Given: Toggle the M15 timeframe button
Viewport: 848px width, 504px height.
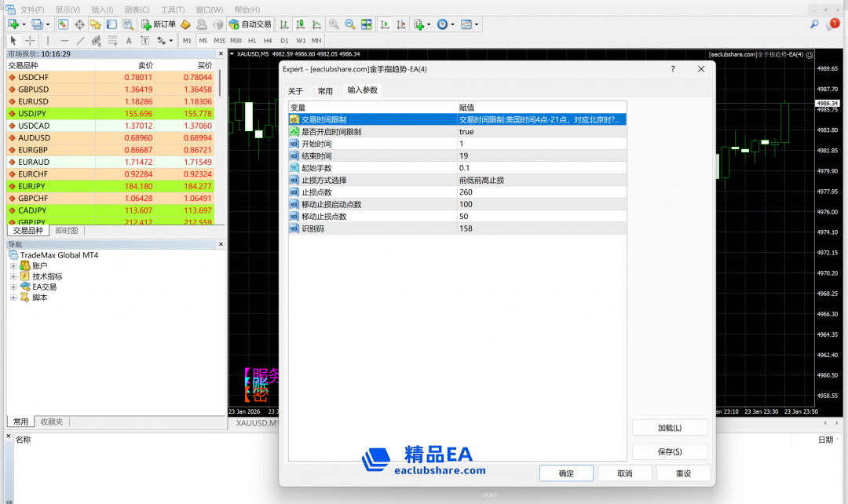Looking at the screenshot, I should pos(219,40).
